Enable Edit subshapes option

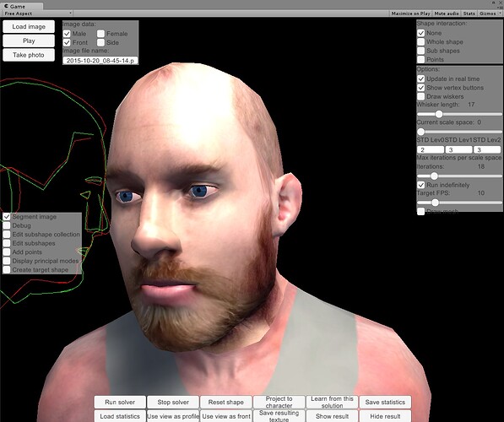click(7, 243)
